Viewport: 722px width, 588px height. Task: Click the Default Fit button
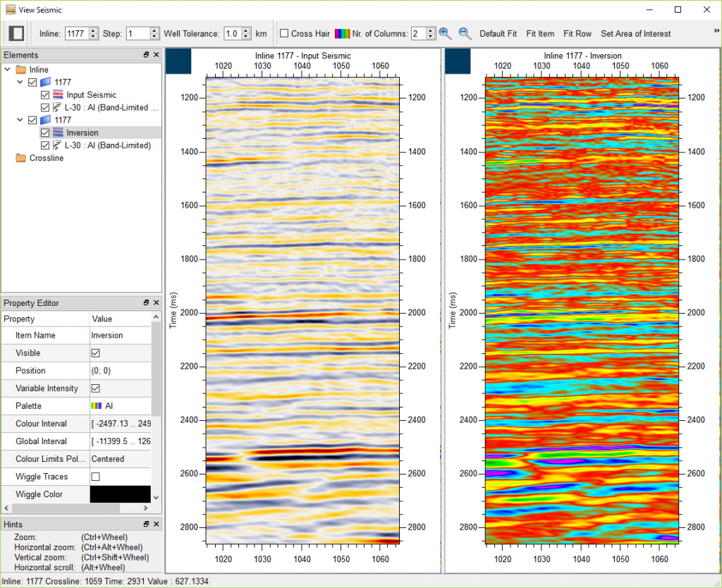498,33
